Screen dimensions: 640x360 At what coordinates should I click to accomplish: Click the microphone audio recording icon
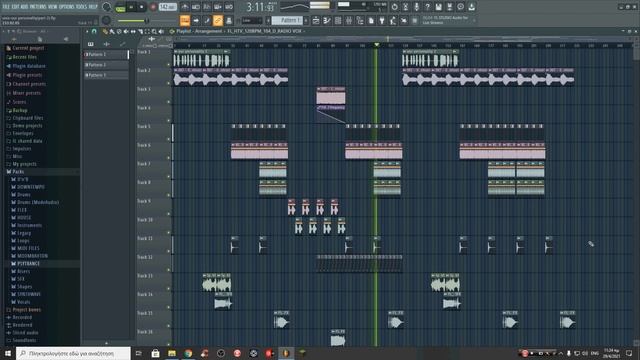click(x=416, y=7)
